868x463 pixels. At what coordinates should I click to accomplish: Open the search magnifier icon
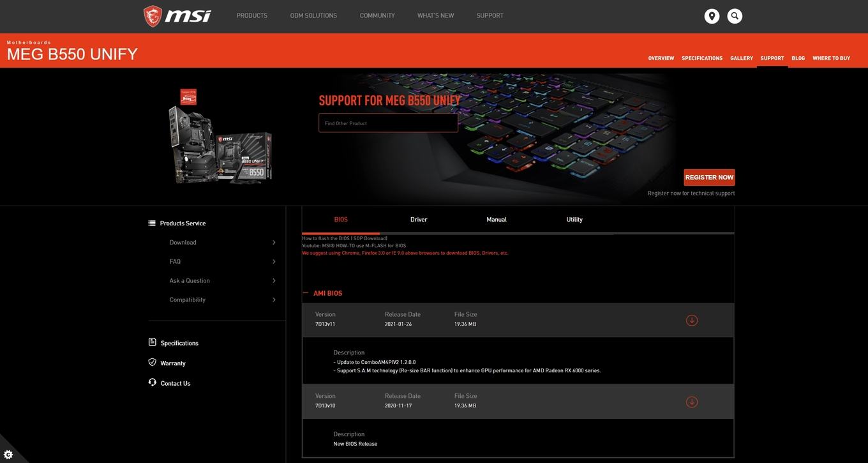(735, 16)
